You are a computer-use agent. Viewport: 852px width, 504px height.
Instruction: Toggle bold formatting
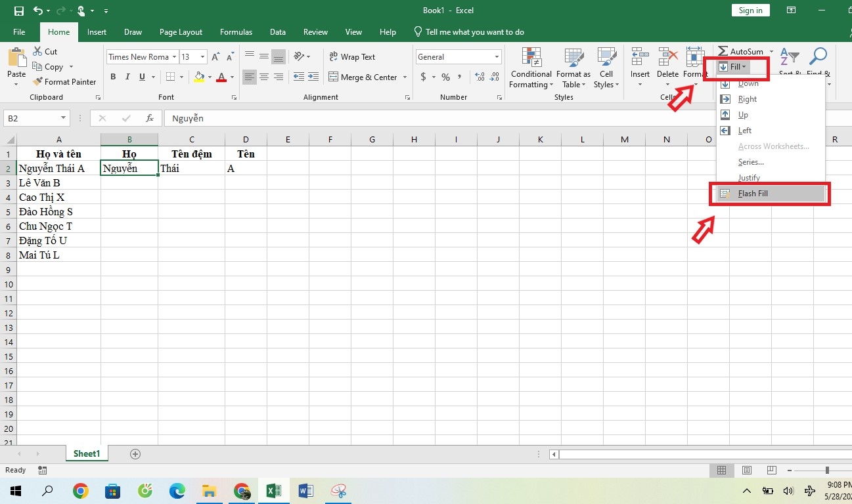(112, 77)
